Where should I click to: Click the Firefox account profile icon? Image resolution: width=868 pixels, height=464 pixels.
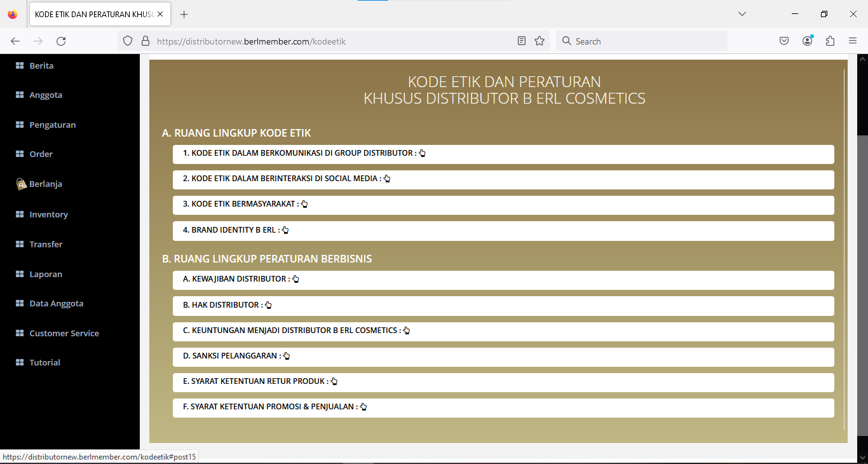point(807,41)
